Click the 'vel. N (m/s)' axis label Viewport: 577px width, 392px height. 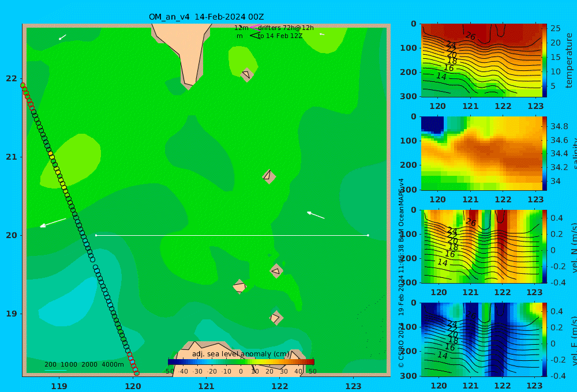574,248
